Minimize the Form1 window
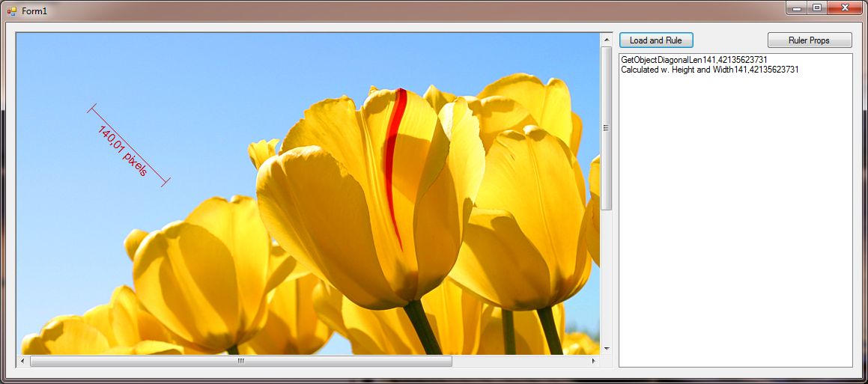Screen dimensions: 868x384 coord(797,7)
